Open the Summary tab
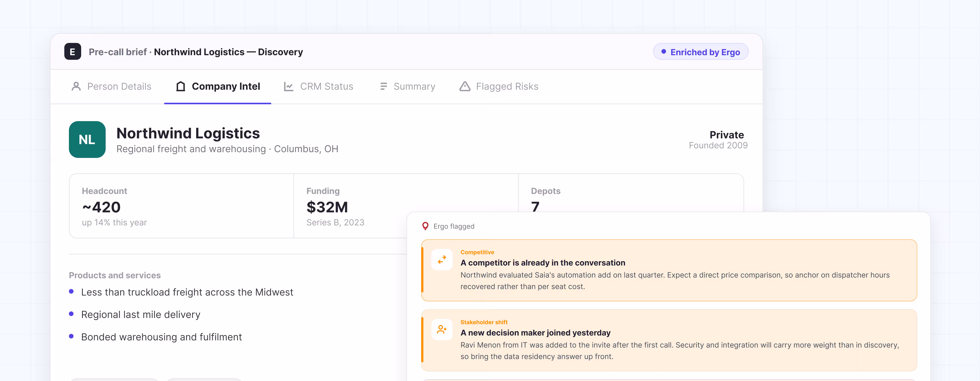The height and width of the screenshot is (381, 980). 408,86
